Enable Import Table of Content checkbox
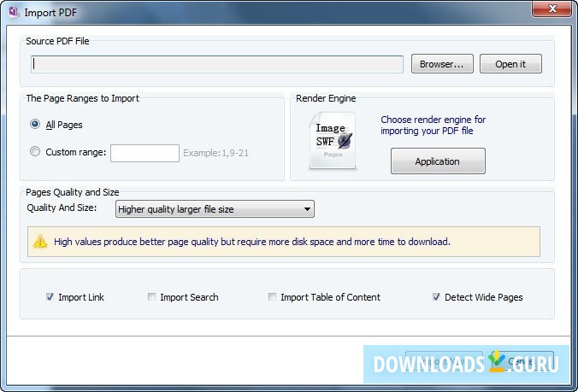This screenshot has width=578, height=392. [272, 296]
